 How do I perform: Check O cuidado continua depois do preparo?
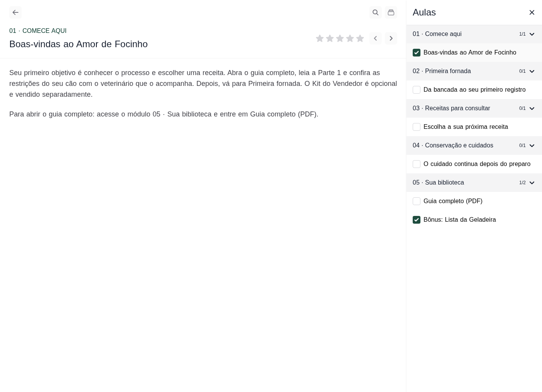click(x=417, y=164)
